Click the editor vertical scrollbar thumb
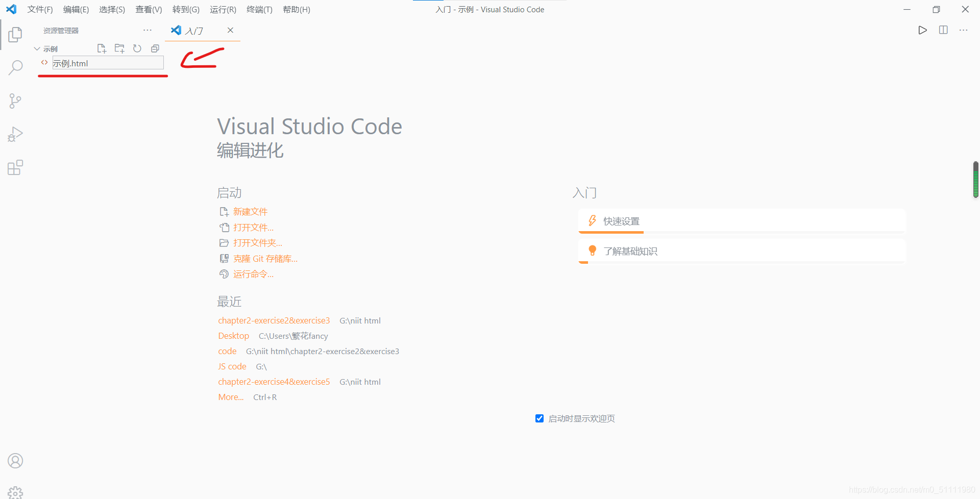The image size is (980, 499). click(x=975, y=180)
